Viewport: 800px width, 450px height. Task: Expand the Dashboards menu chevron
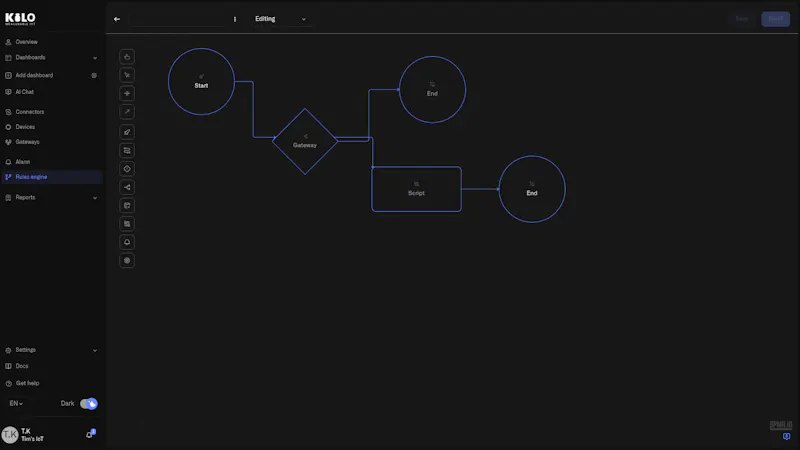pos(95,58)
